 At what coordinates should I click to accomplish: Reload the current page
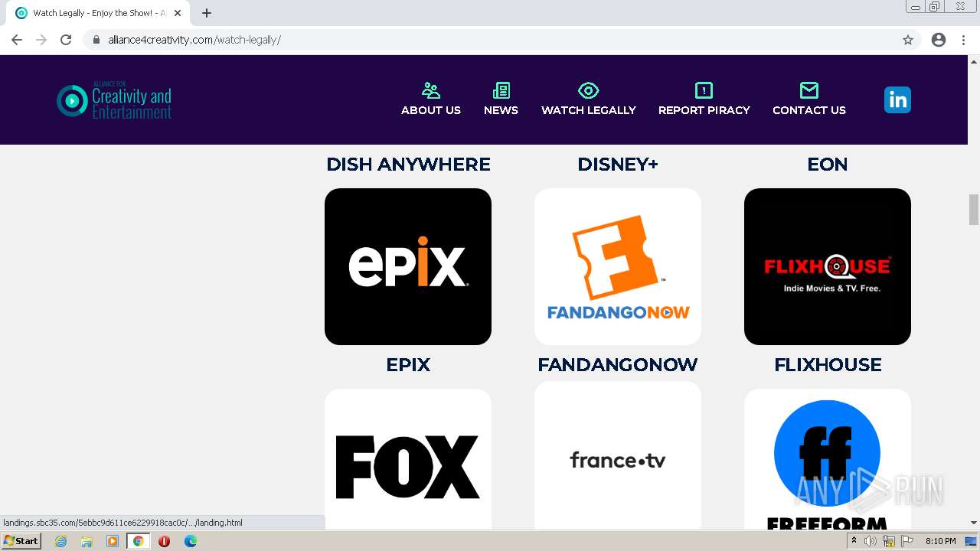[x=66, y=40]
